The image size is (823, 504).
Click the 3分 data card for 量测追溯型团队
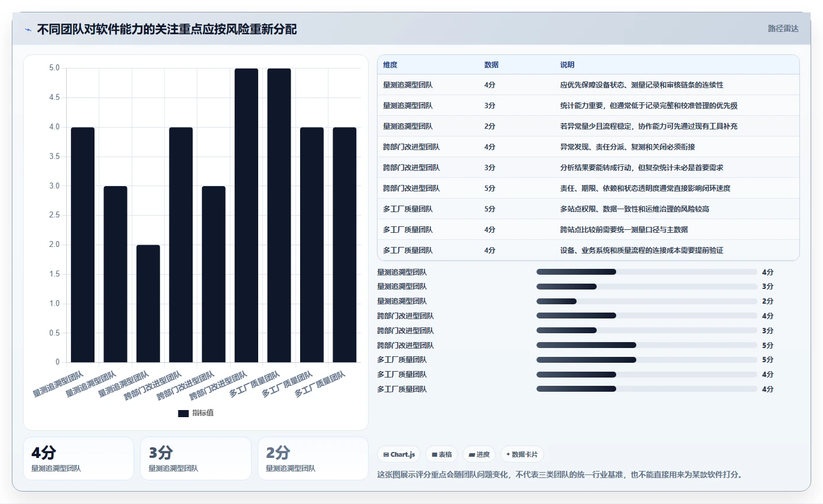coord(196,459)
